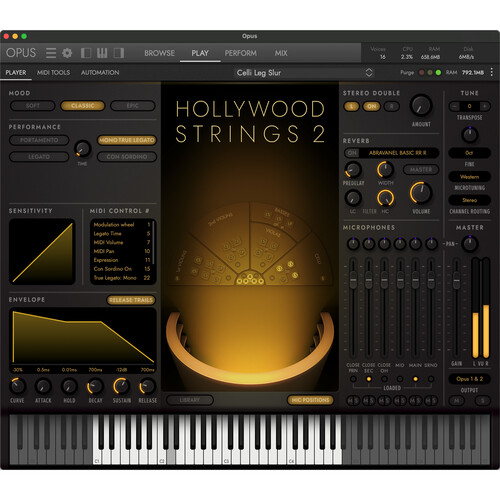Open the Opus 1 & 2 output dropdown
Viewport: 500px width, 500px height.
coord(469,379)
